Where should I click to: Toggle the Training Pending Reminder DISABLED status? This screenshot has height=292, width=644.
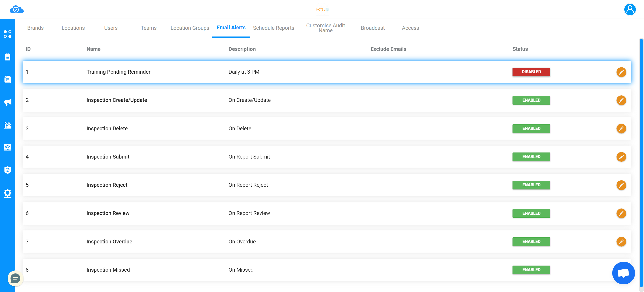point(531,72)
